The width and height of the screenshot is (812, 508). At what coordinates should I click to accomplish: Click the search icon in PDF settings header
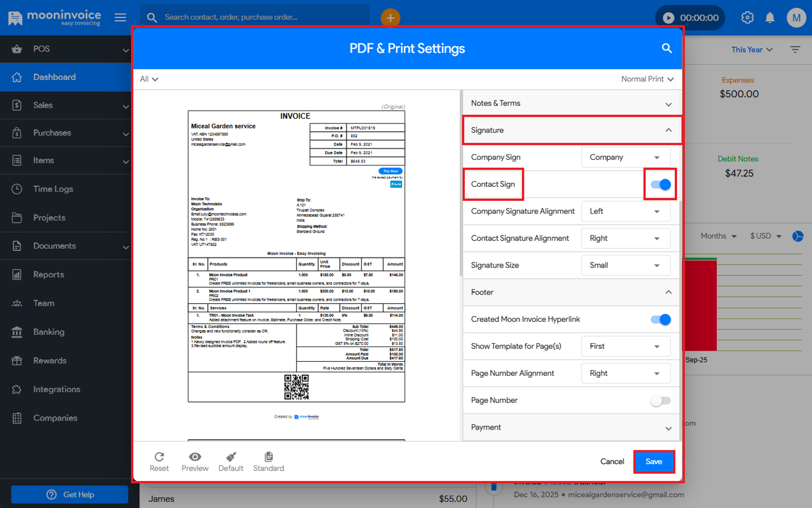pos(667,49)
